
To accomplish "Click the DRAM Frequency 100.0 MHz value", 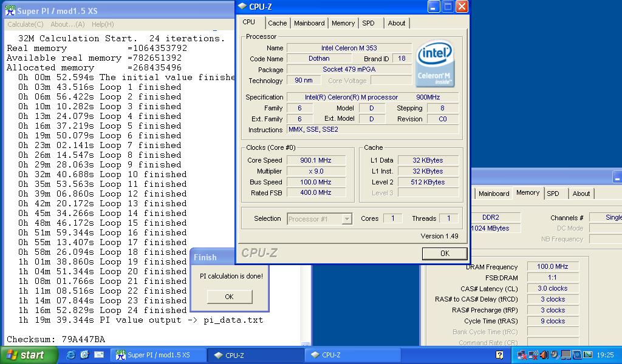I will 553,266.
